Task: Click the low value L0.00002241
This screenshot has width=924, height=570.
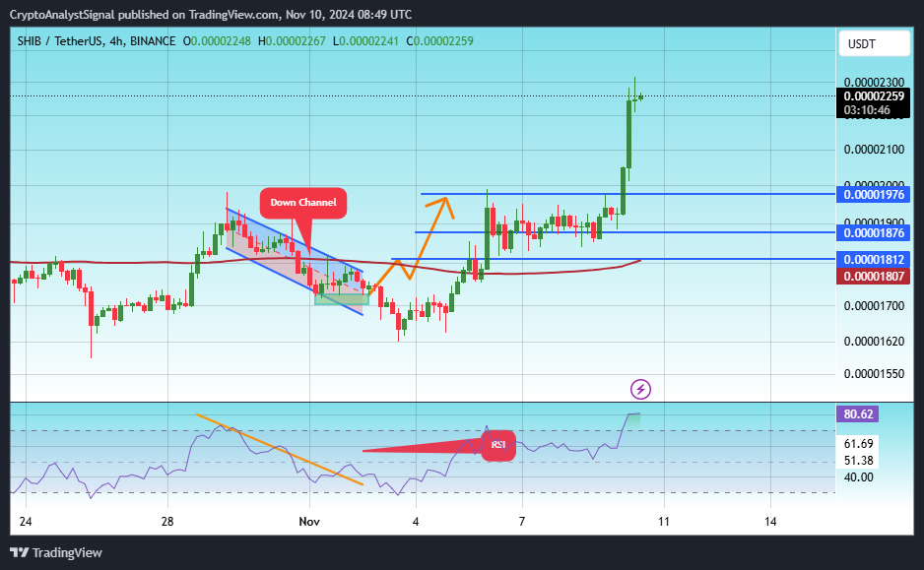Action: (x=365, y=41)
